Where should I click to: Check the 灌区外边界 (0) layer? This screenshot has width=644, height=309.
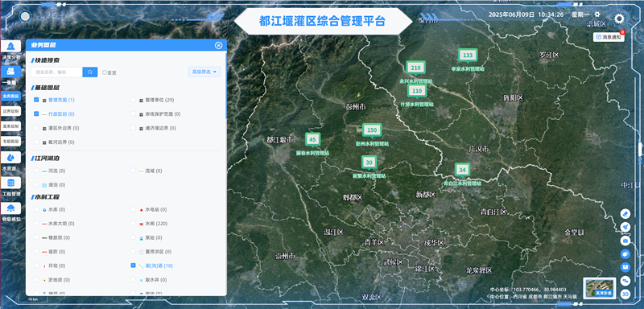[36, 128]
